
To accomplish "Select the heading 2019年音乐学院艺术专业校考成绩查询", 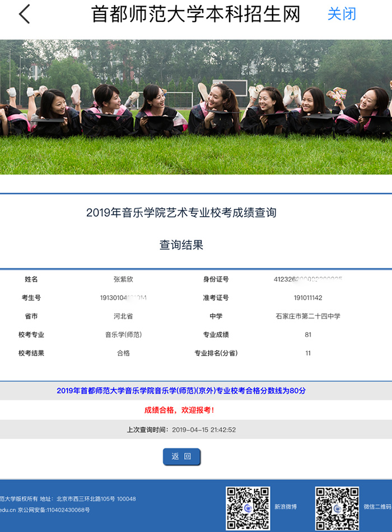I will coord(181,213).
